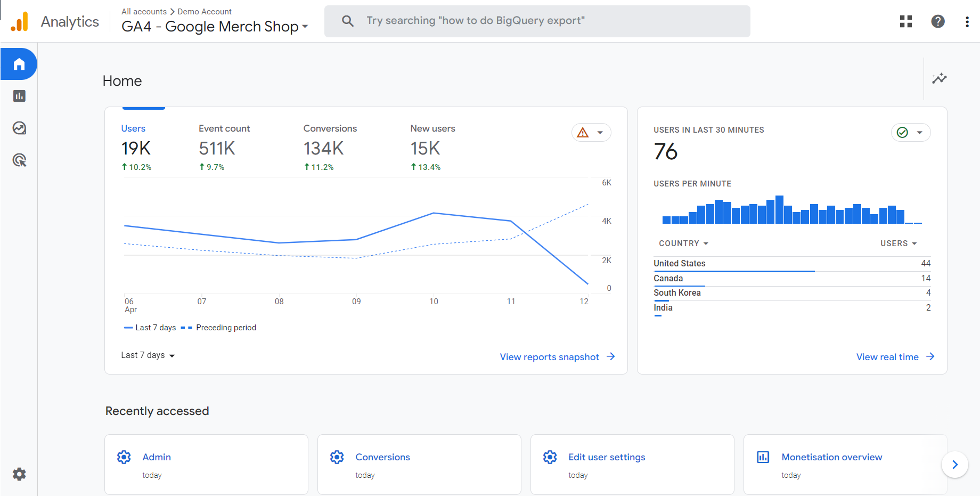This screenshot has height=496, width=980.
Task: Select the Event count metric tab
Action: [x=224, y=147]
